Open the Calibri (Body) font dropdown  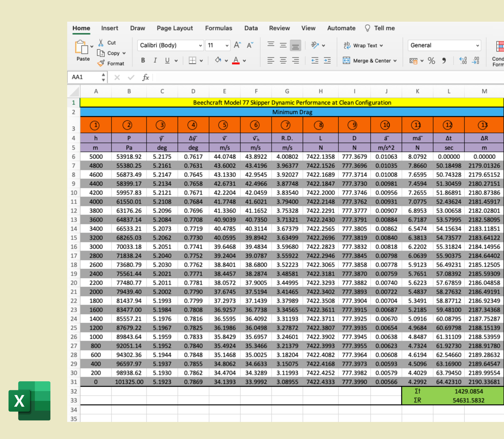click(x=200, y=45)
